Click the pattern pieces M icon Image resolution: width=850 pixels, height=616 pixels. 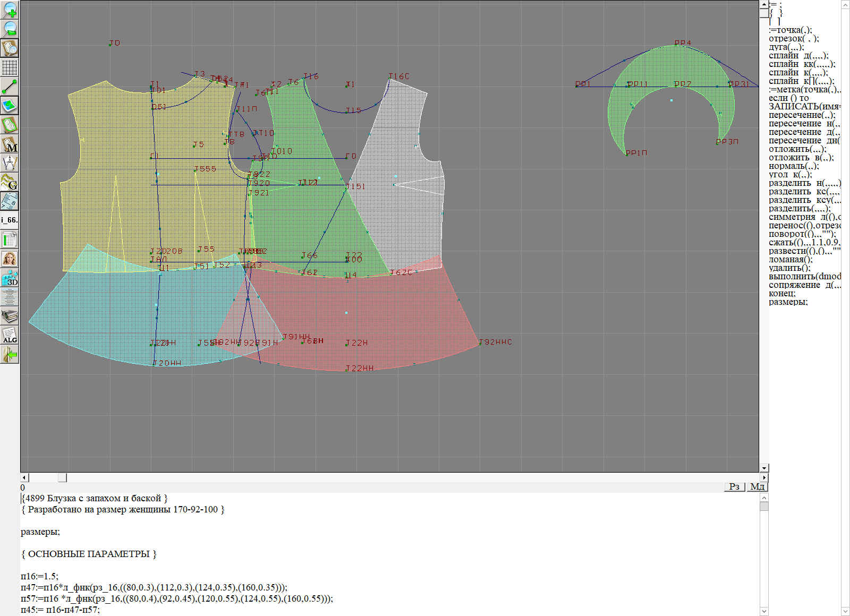[x=10, y=144]
